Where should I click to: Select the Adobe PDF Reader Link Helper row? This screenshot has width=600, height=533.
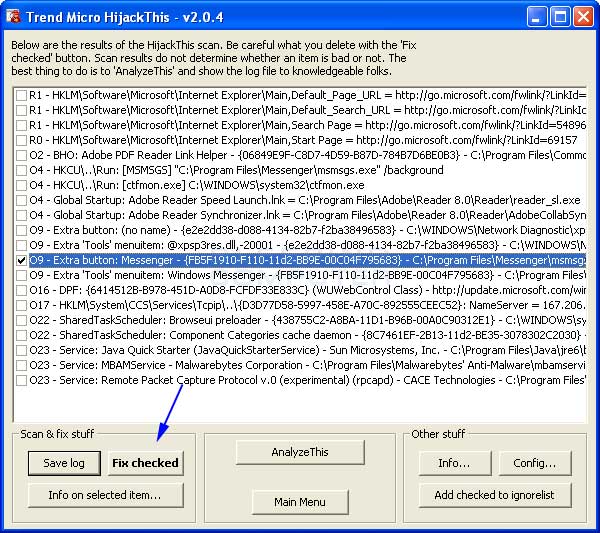308,155
